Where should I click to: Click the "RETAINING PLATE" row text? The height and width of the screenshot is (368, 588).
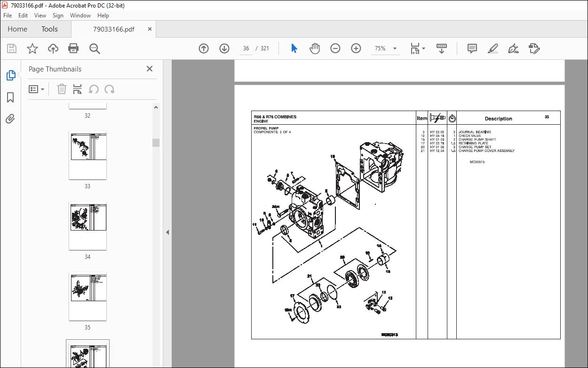point(473,144)
